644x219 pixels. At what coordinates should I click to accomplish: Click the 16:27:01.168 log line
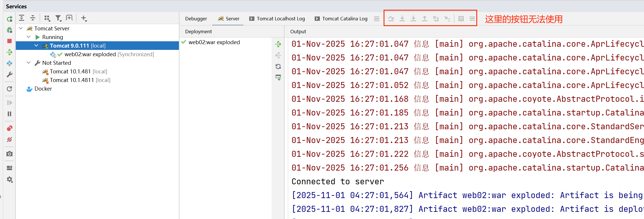[x=468, y=99]
